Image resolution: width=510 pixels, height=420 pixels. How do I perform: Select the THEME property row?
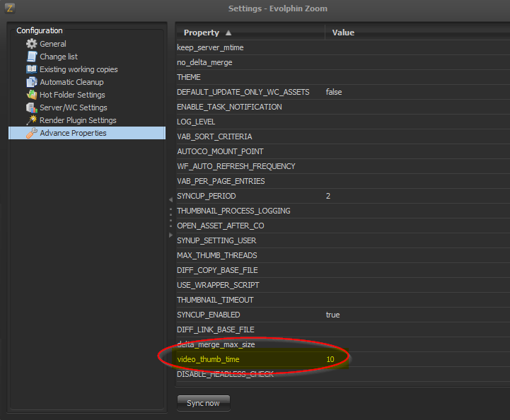tap(343, 77)
